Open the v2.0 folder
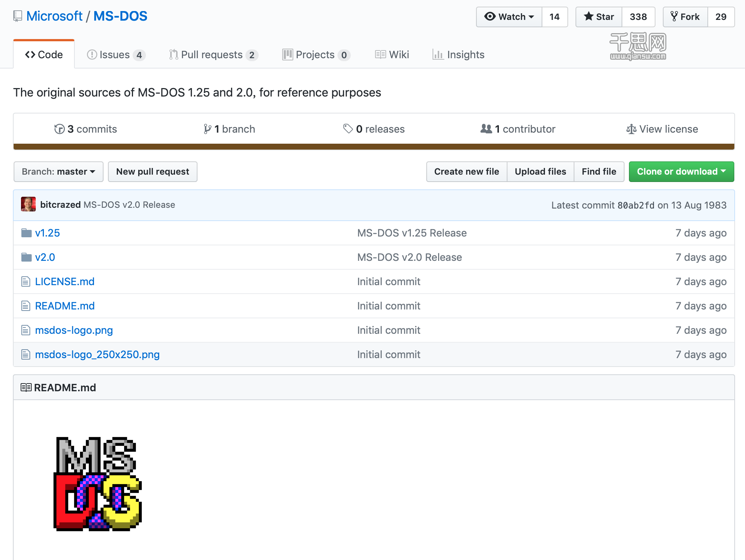This screenshot has height=560, width=745. click(x=45, y=257)
